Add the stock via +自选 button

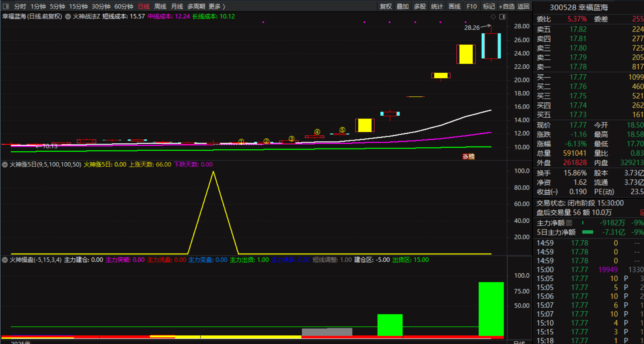(x=507, y=6)
